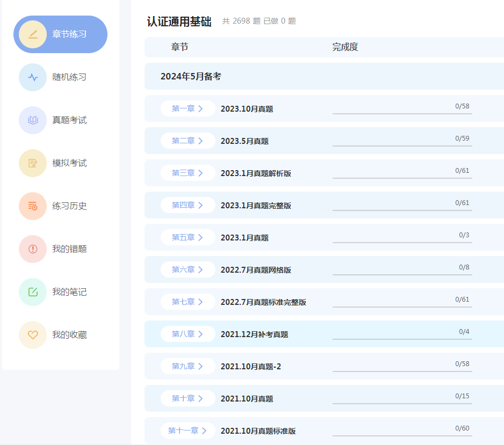Open 我的错题 list
504x445 pixels.
69,249
